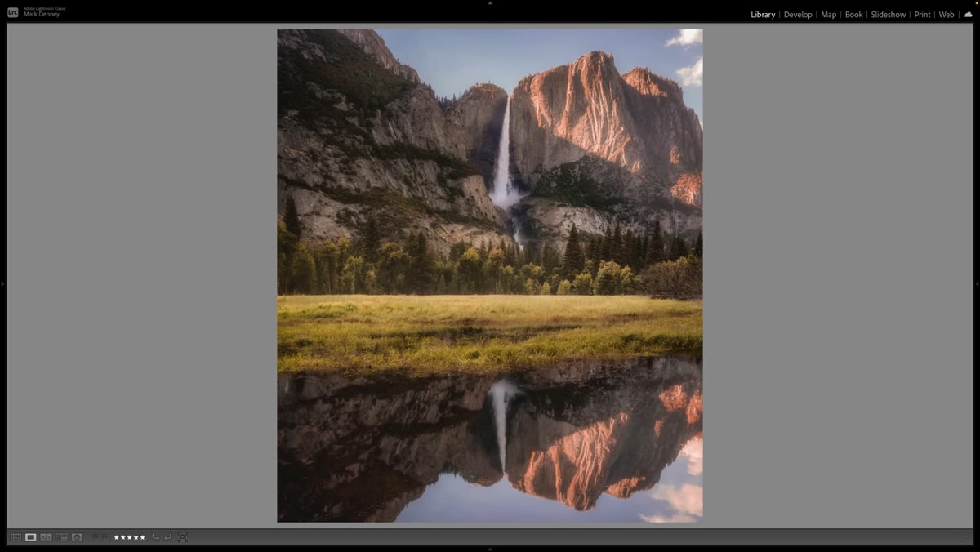The image size is (980, 552).
Task: Open the Develop module
Action: click(798, 15)
